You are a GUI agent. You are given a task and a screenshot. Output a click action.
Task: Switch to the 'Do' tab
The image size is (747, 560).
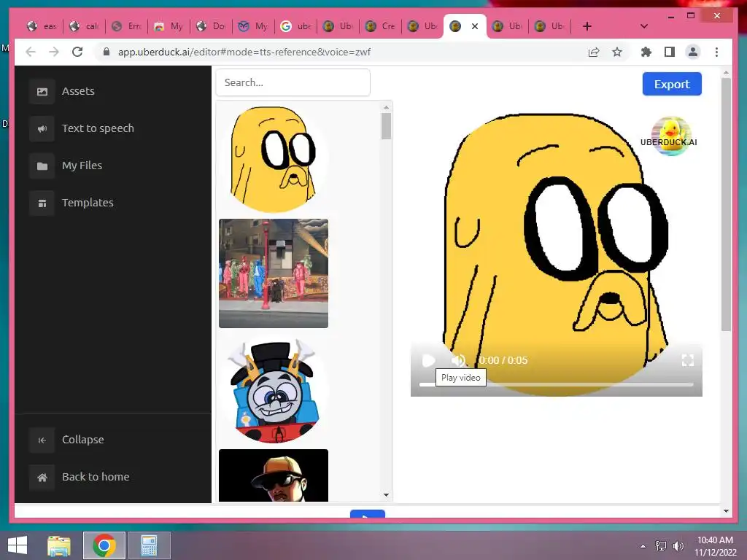212,26
